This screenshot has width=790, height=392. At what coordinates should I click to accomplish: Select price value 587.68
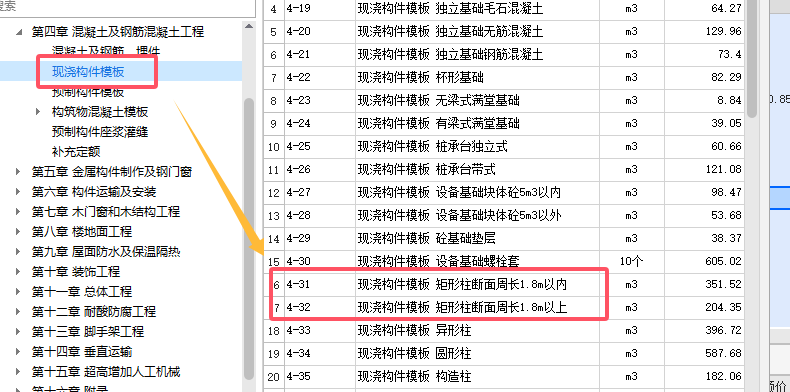(x=704, y=354)
